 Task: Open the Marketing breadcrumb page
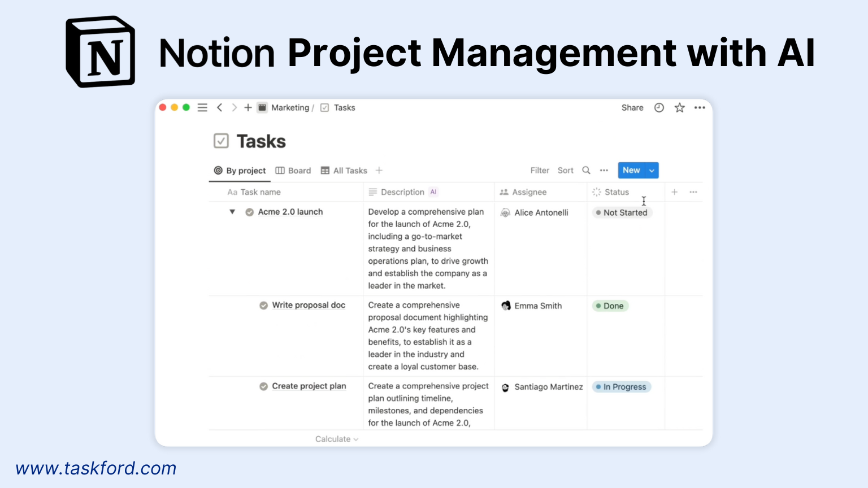coord(290,107)
